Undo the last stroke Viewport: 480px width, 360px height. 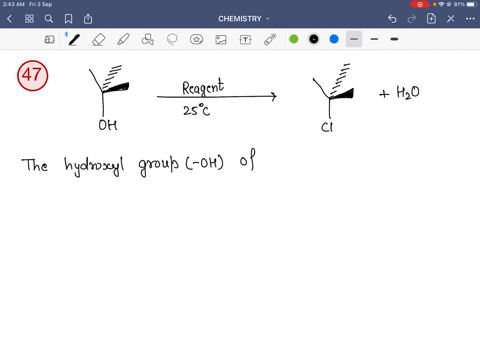click(392, 19)
